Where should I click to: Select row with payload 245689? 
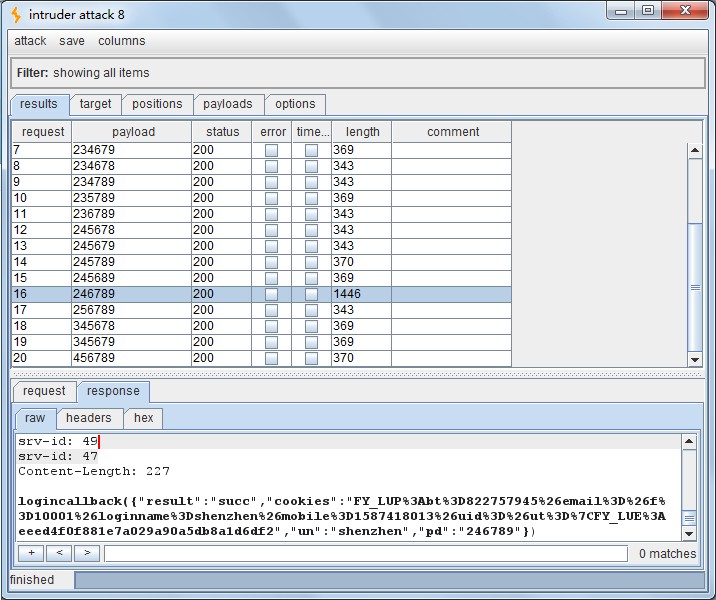[261, 278]
